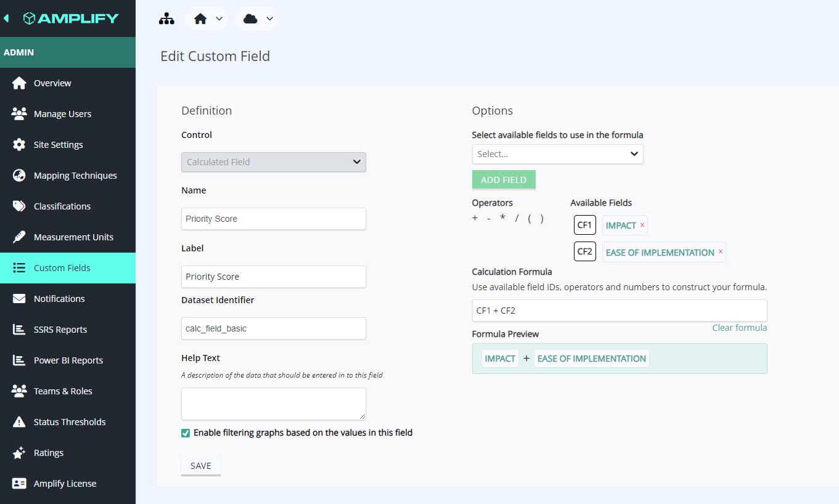Click the Clear formula link

739,327
